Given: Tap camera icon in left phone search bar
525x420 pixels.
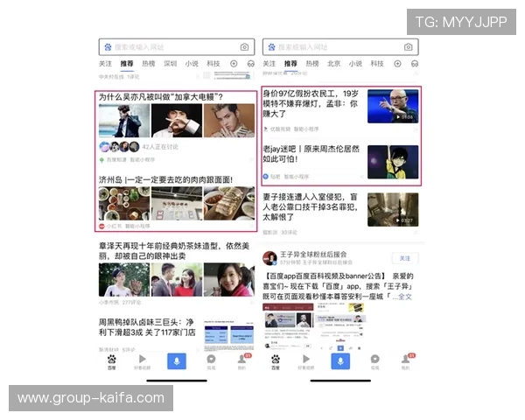Looking at the screenshot, I should 244,47.
